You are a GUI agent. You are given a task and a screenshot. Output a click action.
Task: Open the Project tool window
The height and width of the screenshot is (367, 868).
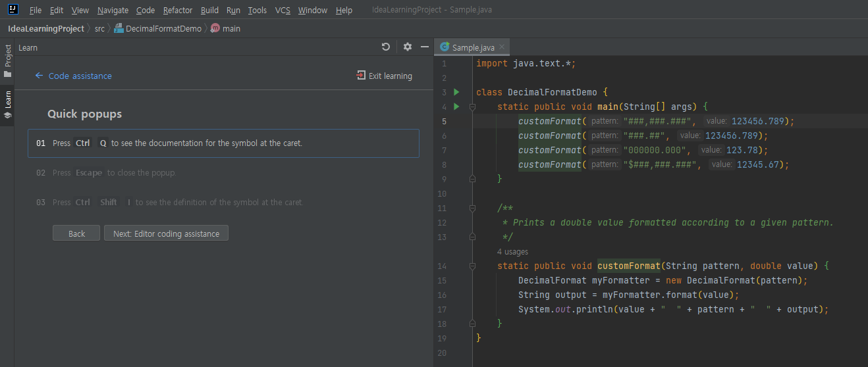(7, 61)
